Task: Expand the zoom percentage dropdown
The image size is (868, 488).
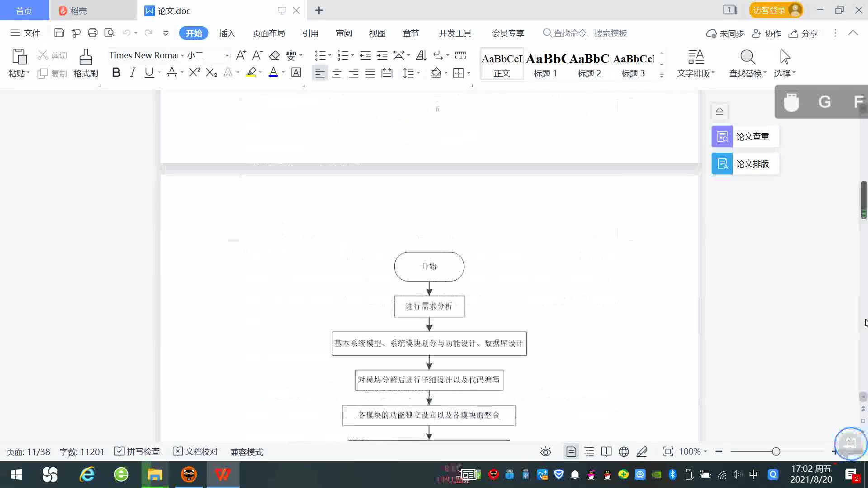Action: 706,451
